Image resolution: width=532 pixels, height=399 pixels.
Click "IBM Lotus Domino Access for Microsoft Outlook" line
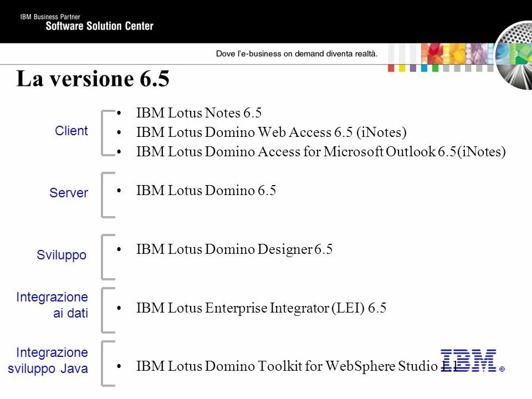point(321,152)
